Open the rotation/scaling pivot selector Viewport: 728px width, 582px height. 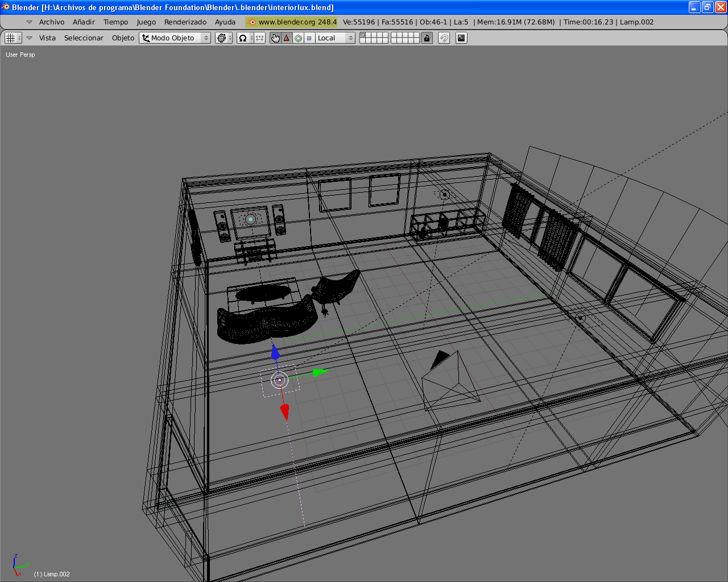pyautogui.click(x=245, y=38)
